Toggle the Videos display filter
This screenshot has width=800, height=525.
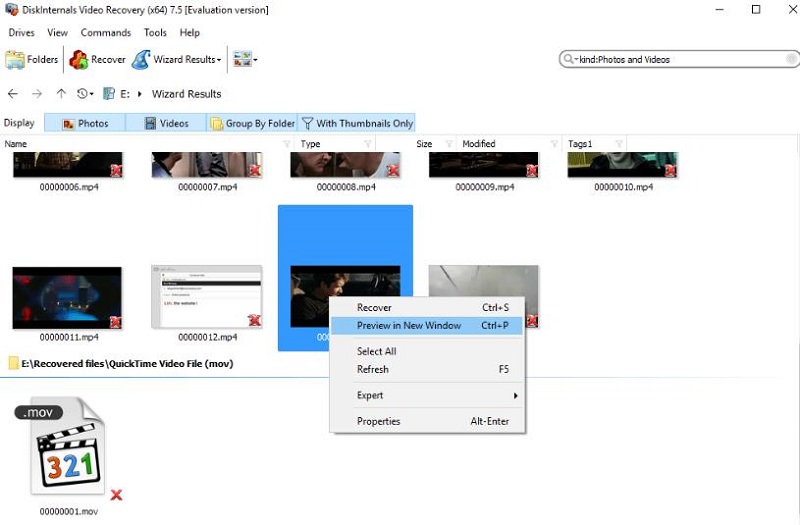[x=166, y=123]
